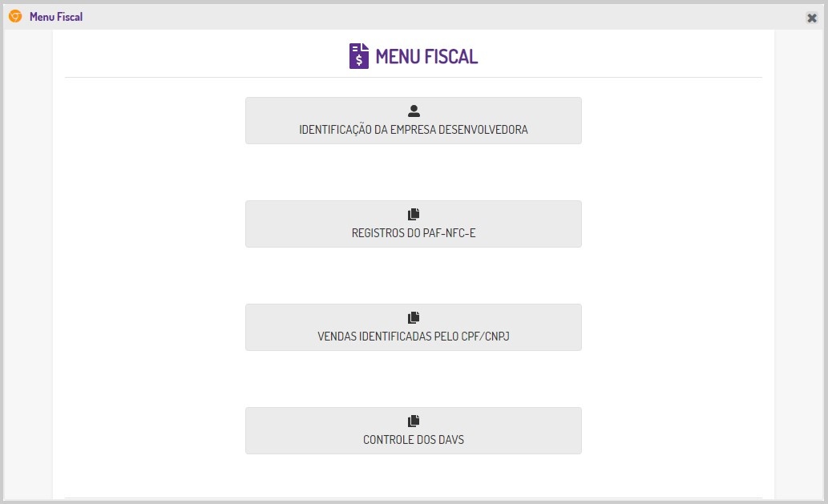Open Identificação da Empresa Desenvolvedora

click(414, 129)
